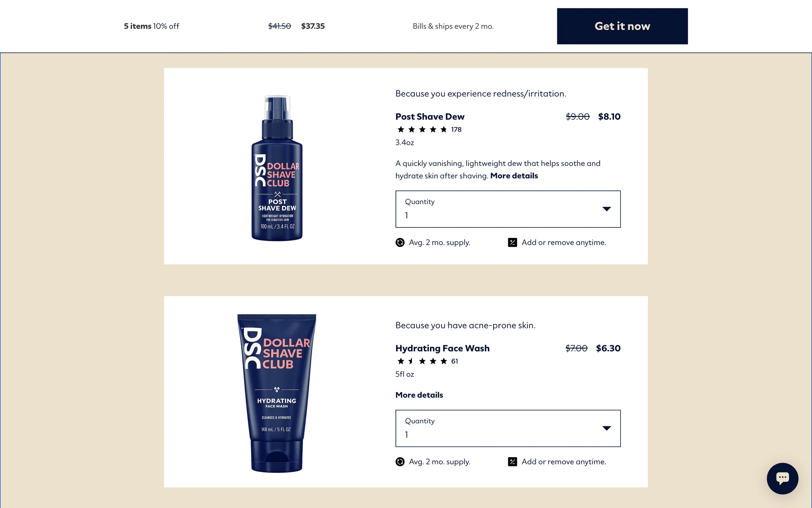This screenshot has width=812, height=508.
Task: Click the Post Shave Dew star rating
Action: 422,130
